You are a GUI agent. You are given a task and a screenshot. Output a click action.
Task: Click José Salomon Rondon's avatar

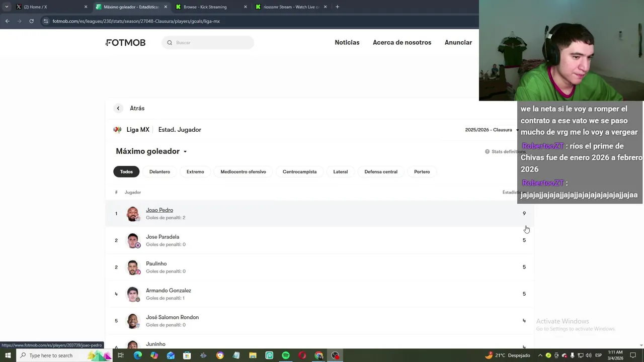click(x=133, y=321)
